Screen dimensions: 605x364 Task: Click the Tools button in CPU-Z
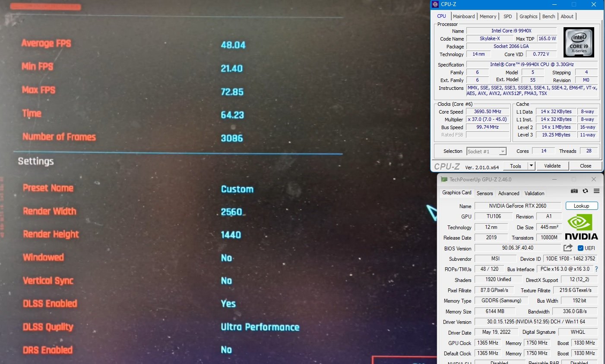tap(516, 166)
